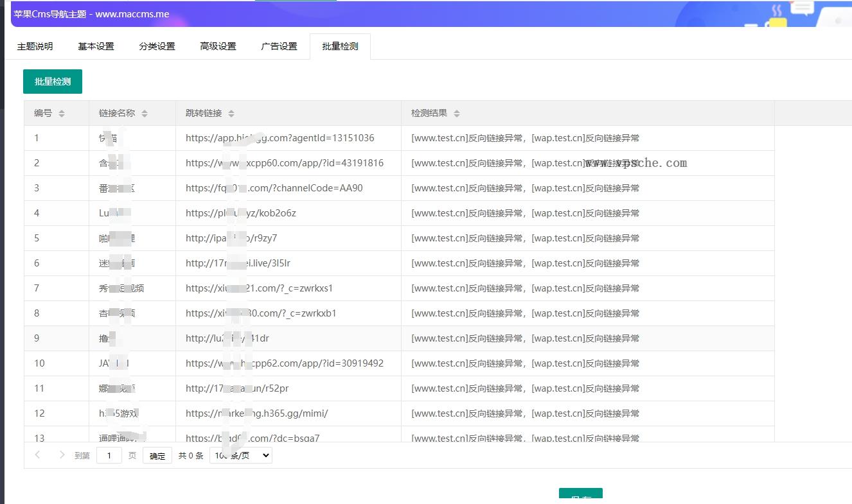This screenshot has height=504, width=852.
Task: Select link ending in _c=zwrkxs1
Action: tap(260, 288)
